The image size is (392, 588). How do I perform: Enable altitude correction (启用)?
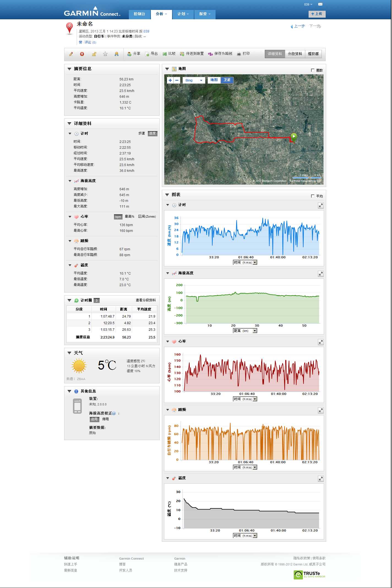tap(94, 419)
